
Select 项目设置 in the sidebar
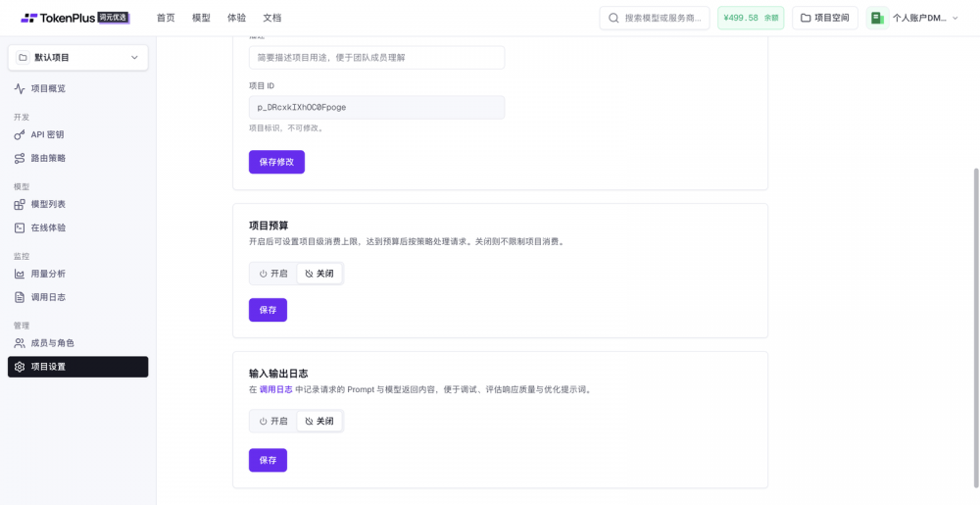78,367
